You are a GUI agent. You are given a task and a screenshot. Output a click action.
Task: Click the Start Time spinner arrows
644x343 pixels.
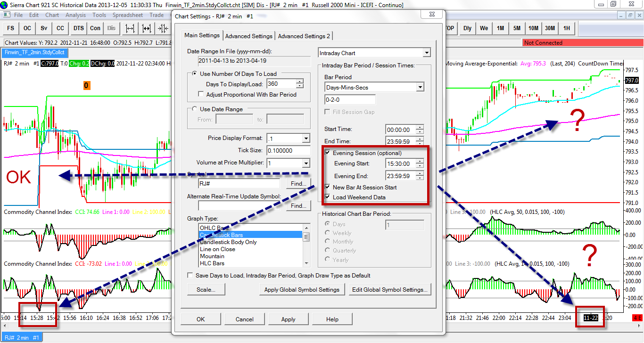pyautogui.click(x=420, y=130)
